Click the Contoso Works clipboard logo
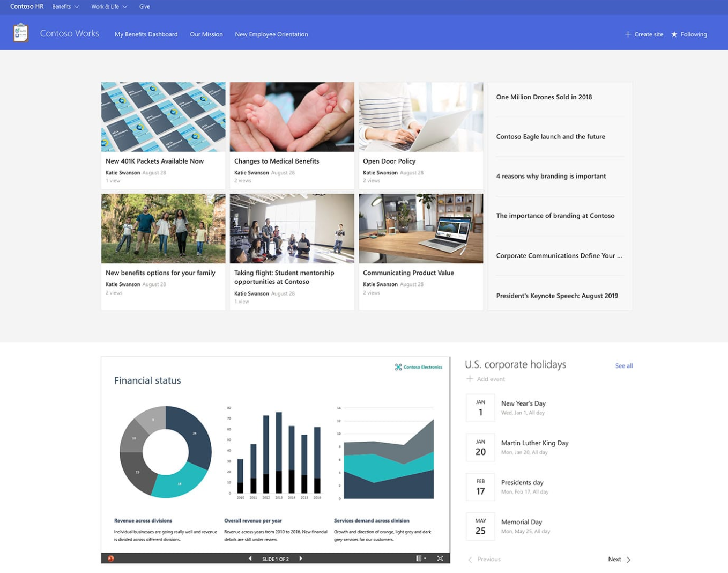The height and width of the screenshot is (573, 728). (x=21, y=33)
